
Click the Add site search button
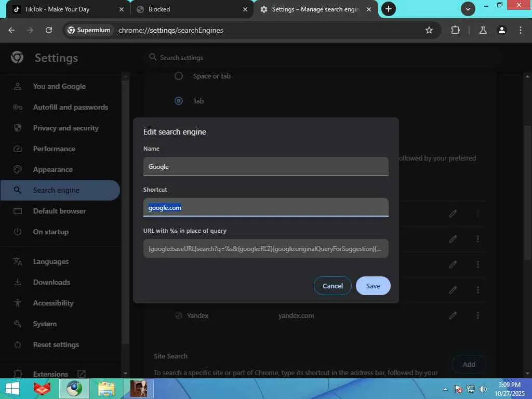tap(469, 364)
